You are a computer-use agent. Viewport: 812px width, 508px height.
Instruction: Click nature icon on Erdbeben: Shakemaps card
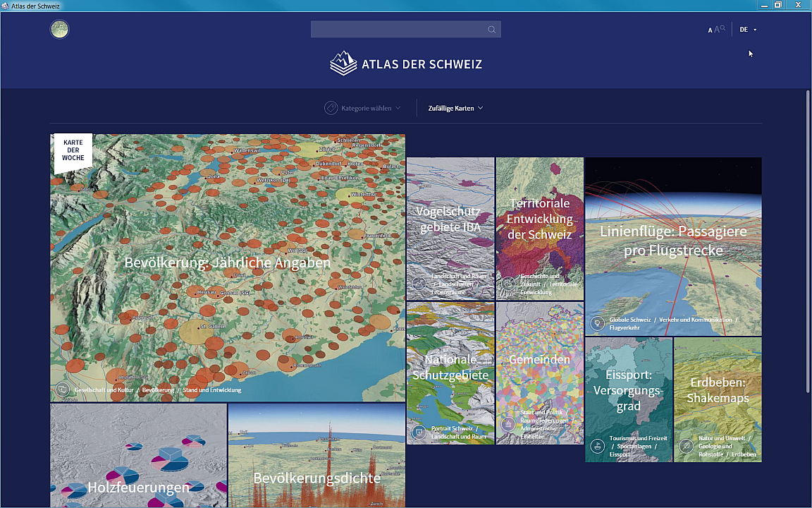pyautogui.click(x=686, y=446)
